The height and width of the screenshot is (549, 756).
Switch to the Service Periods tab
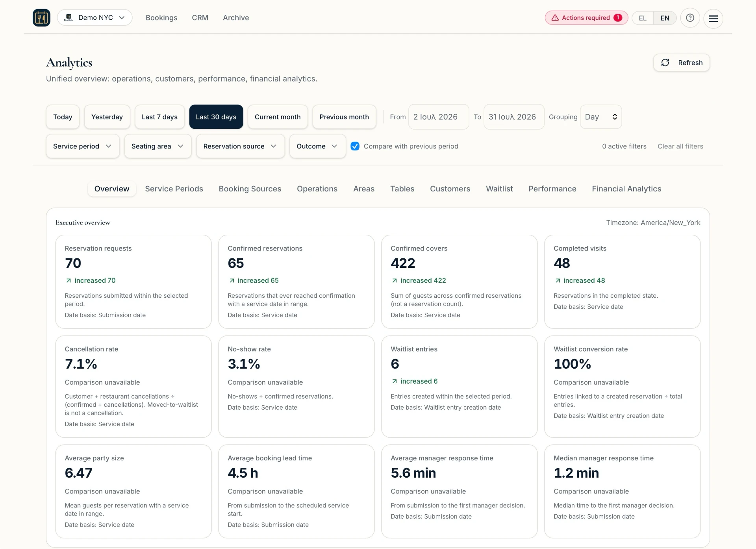point(174,189)
